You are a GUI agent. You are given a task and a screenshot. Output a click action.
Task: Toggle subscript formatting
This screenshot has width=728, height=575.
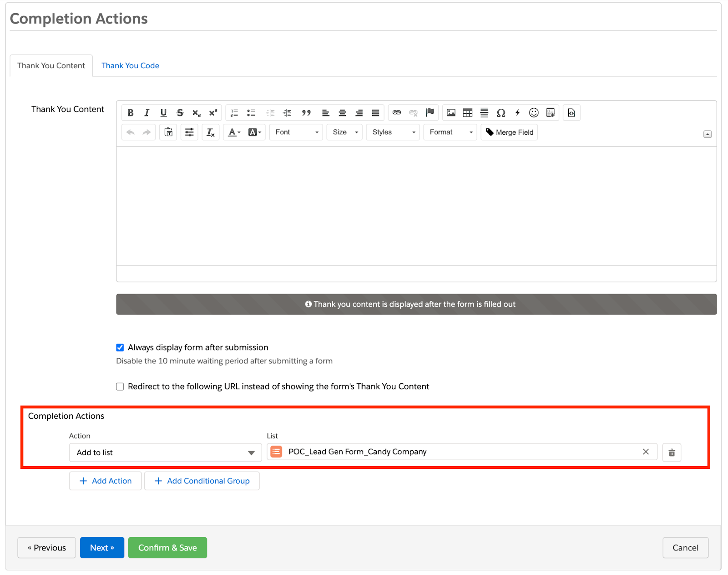tap(197, 112)
